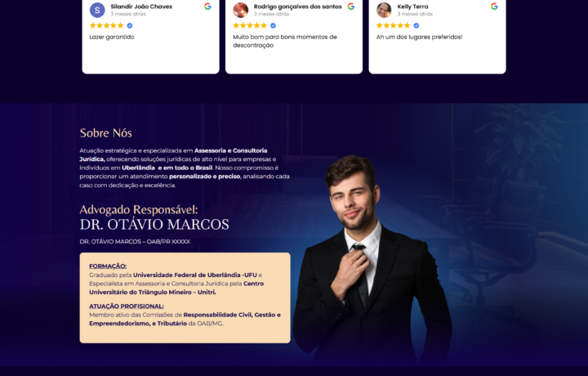
Task: Click the DR. OTÁVIO MARCOS heading
Action: pos(154,225)
